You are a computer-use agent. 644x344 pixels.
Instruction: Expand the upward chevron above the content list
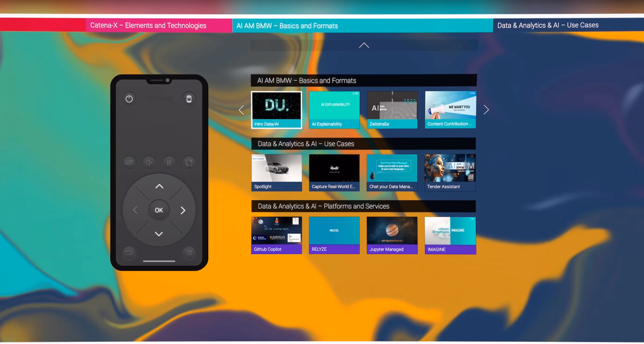tap(364, 45)
